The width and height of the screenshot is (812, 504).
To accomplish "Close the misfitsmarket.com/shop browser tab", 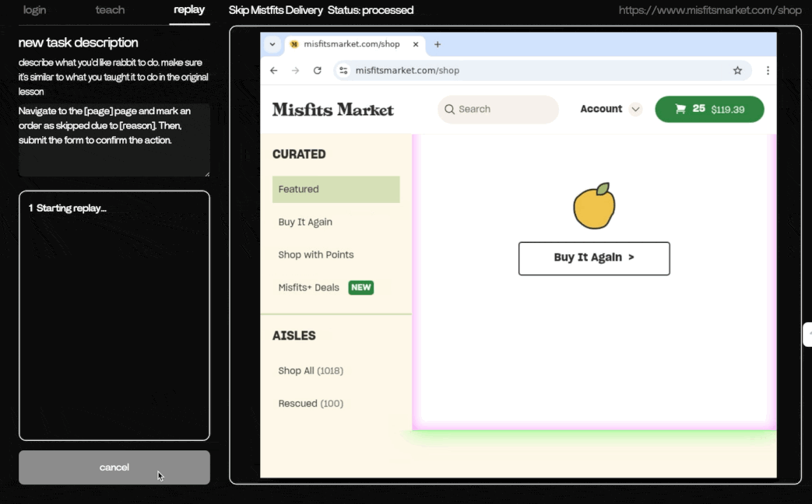I will click(x=416, y=44).
